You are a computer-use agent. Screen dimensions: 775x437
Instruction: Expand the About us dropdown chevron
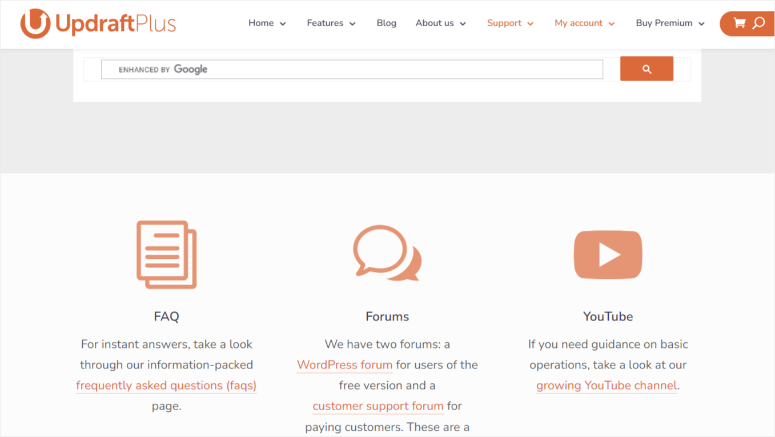(463, 24)
